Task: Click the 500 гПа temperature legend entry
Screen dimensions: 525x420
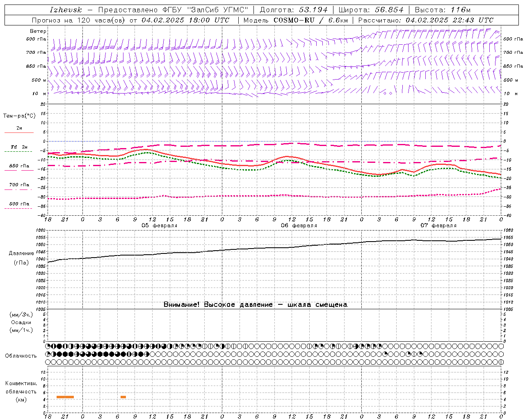Action: coord(19,204)
